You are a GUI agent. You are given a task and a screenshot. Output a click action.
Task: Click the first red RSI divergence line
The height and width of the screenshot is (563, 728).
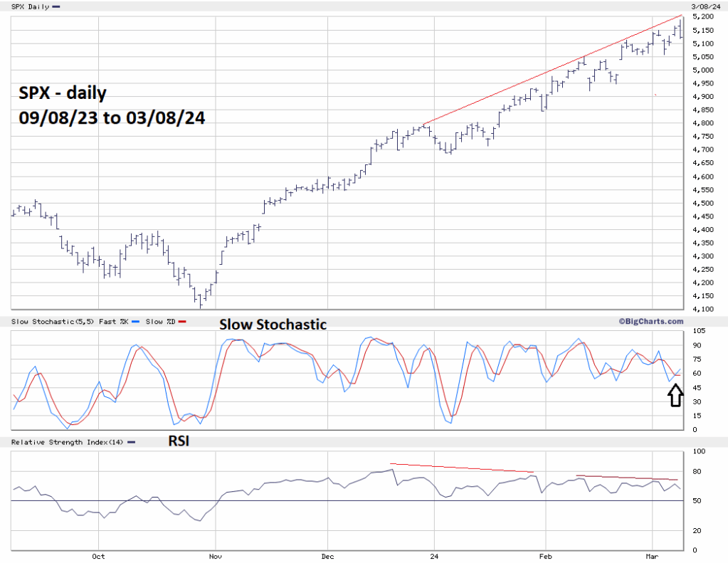point(461,468)
